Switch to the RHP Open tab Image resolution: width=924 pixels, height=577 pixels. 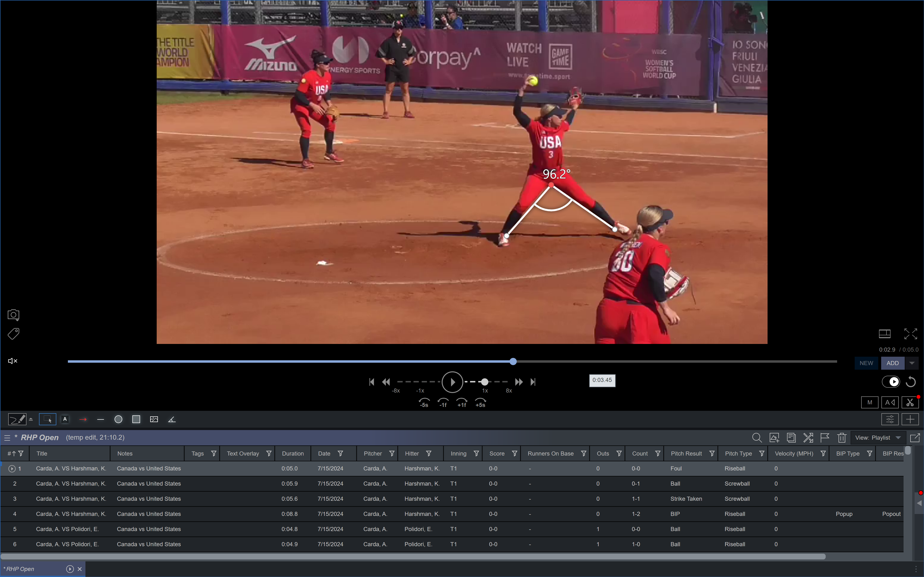click(21, 569)
